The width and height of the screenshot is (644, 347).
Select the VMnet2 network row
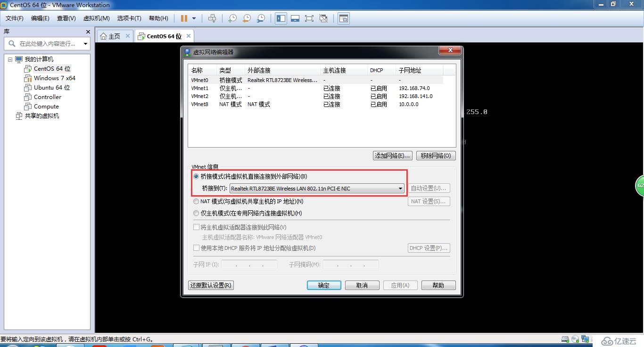[316, 96]
